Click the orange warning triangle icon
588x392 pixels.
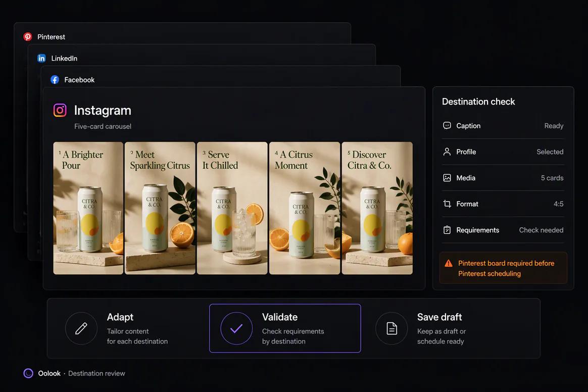[x=449, y=263]
